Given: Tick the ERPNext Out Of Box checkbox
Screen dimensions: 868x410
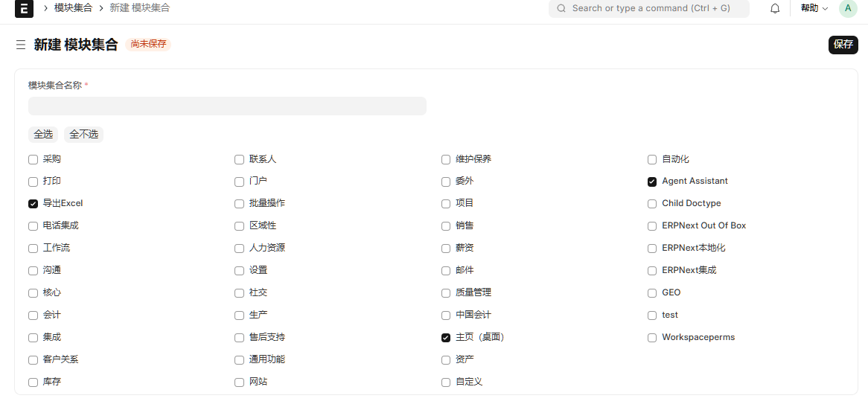Looking at the screenshot, I should pos(652,226).
